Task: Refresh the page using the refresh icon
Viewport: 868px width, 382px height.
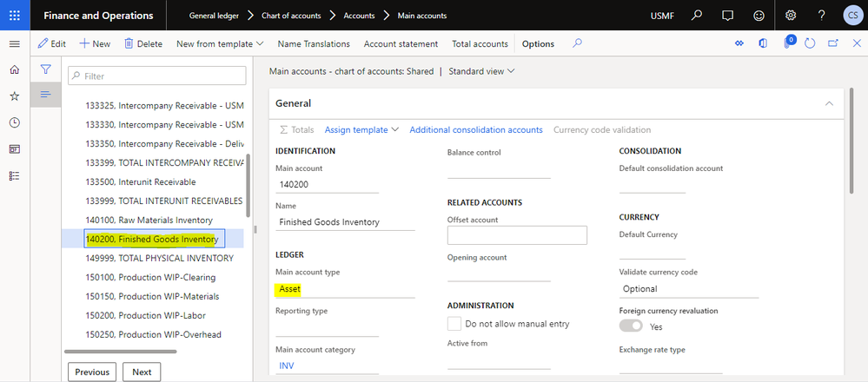Action: click(x=811, y=43)
